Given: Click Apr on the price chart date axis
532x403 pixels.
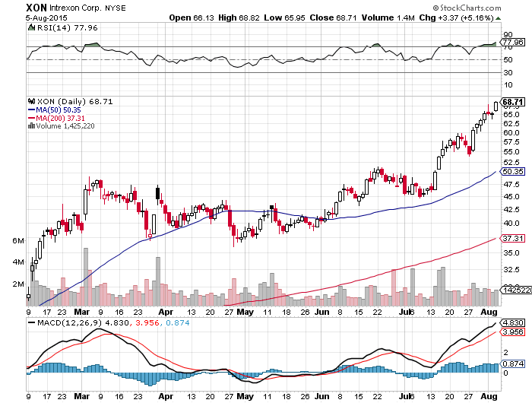Looking at the screenshot, I should click(166, 312).
